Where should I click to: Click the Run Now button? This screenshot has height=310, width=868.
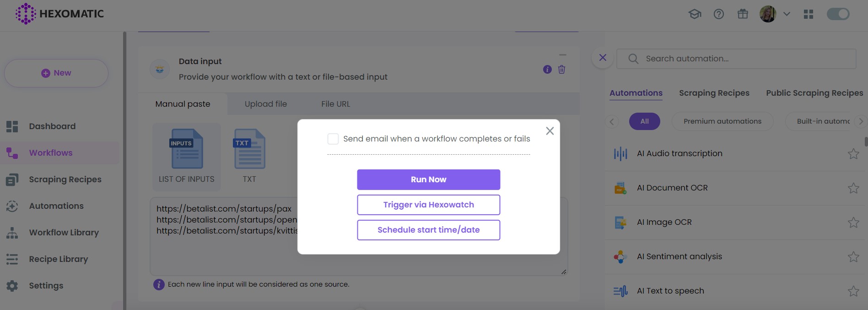click(x=428, y=179)
